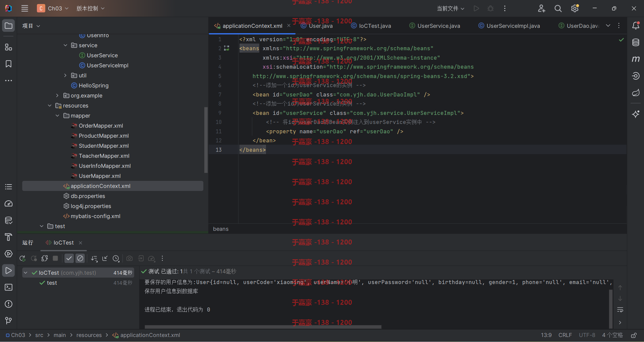The width and height of the screenshot is (644, 342).
Task: Toggle show ignored tests filter
Action: coord(80,258)
